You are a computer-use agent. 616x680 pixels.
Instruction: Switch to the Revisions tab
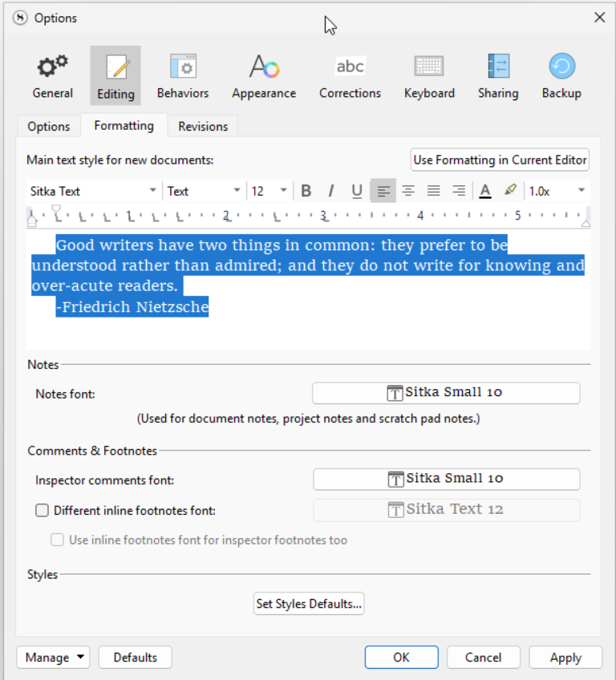coord(203,126)
